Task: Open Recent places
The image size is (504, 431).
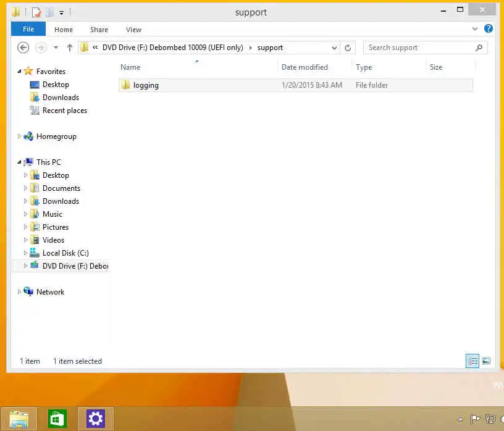Action: (x=65, y=111)
